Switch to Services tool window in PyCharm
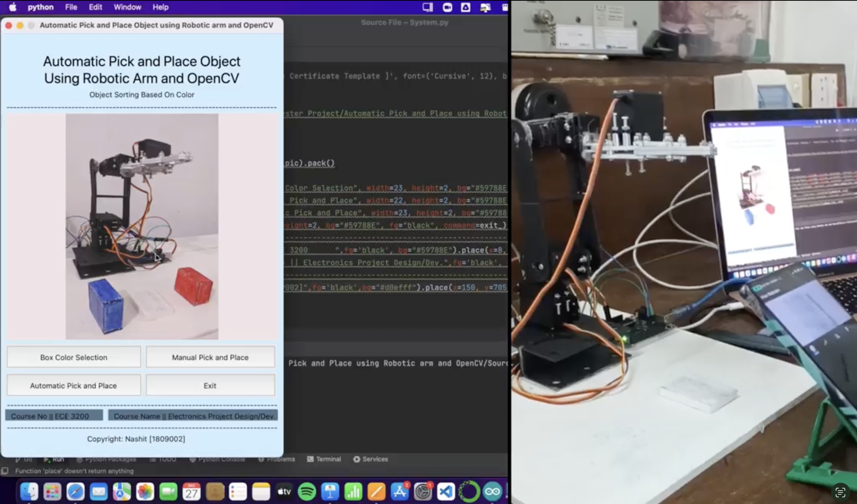857x504 pixels. pos(370,459)
